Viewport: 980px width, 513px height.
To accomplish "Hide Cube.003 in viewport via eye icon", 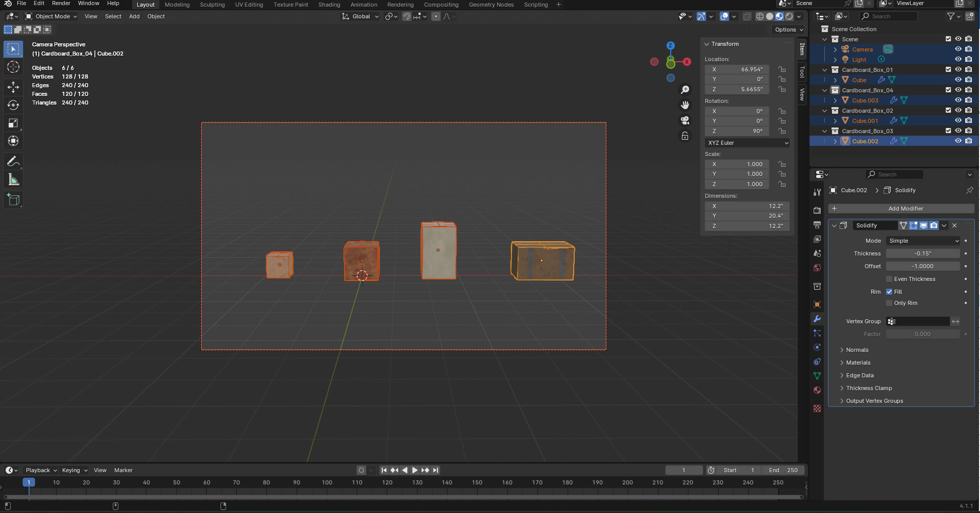I will (958, 100).
